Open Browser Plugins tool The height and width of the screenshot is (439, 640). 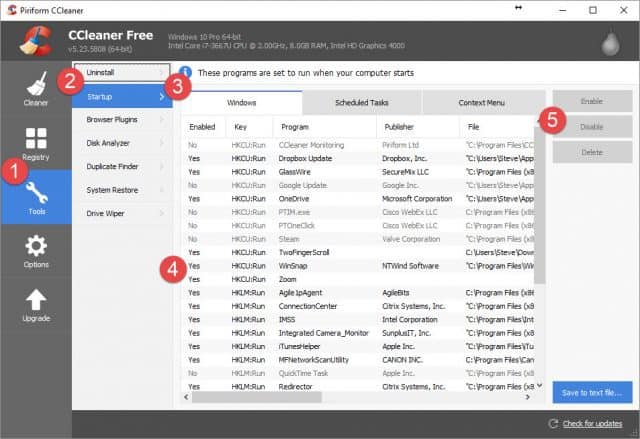pyautogui.click(x=122, y=120)
